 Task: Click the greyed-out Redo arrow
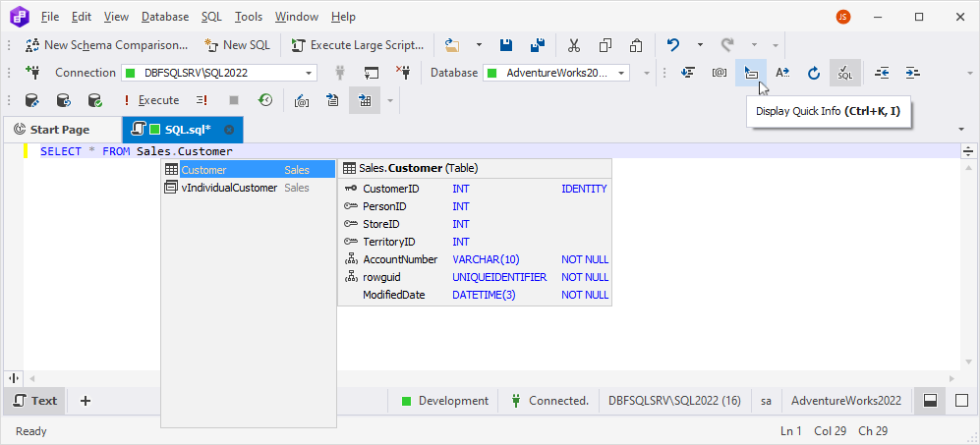point(726,45)
